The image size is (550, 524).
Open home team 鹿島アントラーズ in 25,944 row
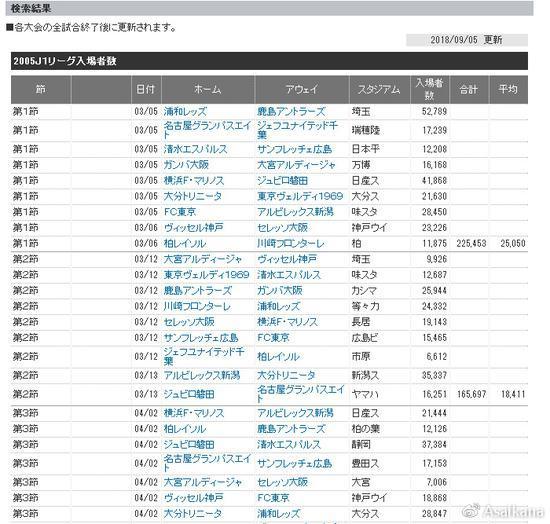point(197,290)
